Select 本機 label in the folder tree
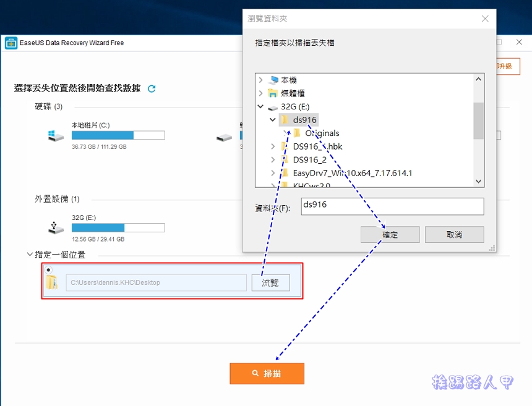This screenshot has width=532, height=406. pyautogui.click(x=289, y=80)
